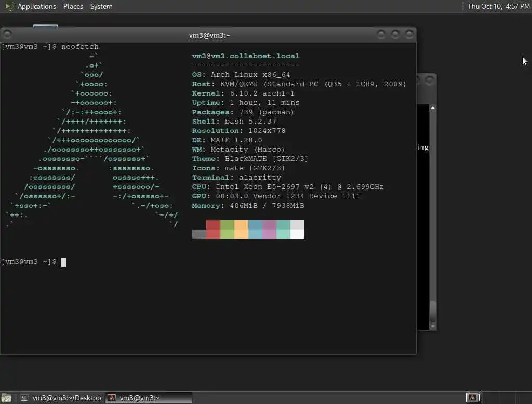Open the clock calendar showing Thu Oct 10
Viewport: 532px width, 404px height.
tap(498, 6)
